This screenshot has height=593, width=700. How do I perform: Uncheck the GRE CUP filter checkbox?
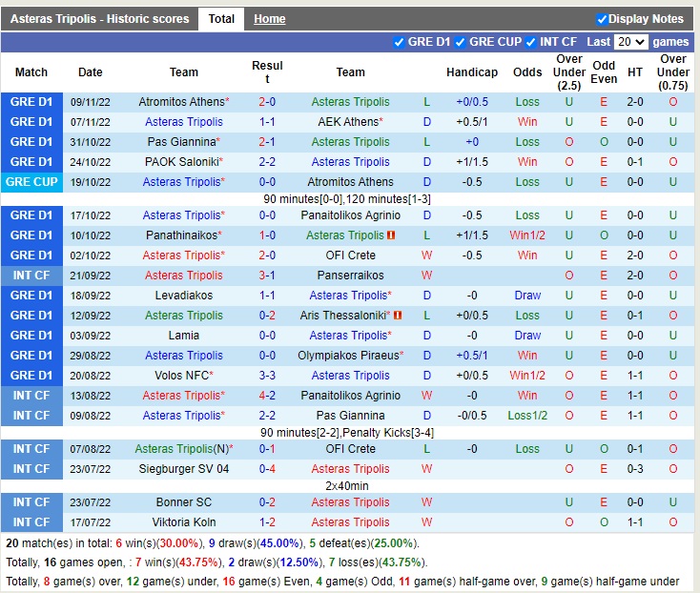click(461, 42)
